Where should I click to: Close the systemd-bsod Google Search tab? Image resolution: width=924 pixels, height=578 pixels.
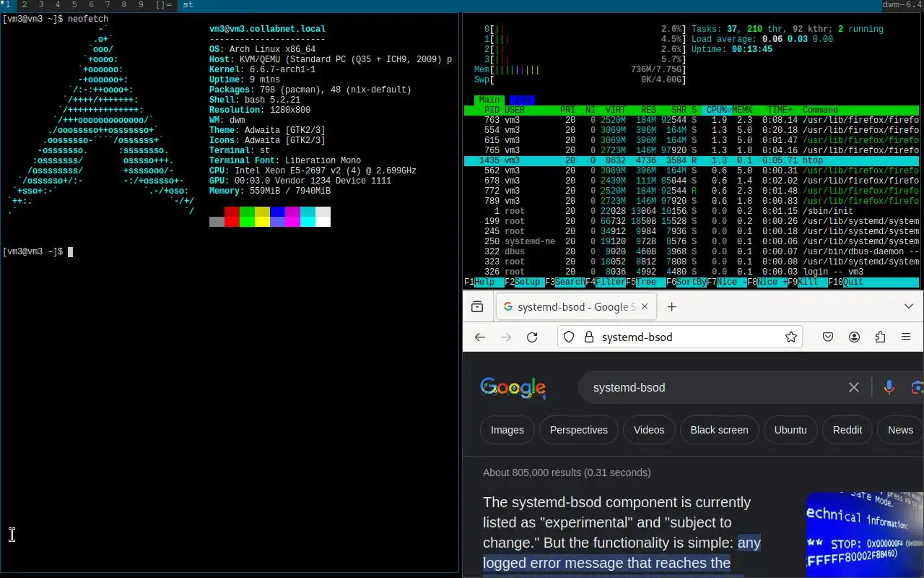(645, 307)
